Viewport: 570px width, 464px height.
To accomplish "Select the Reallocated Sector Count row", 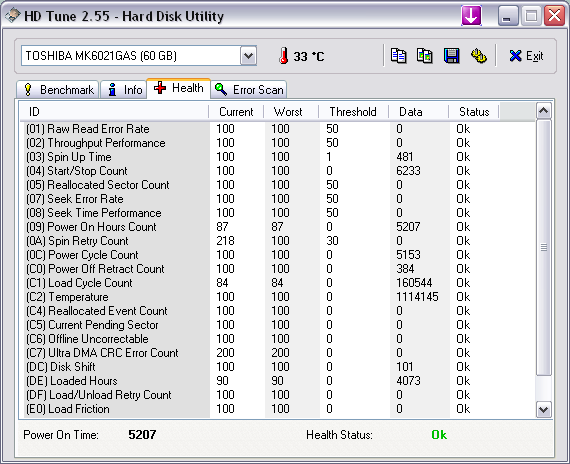I will pyautogui.click(x=278, y=185).
